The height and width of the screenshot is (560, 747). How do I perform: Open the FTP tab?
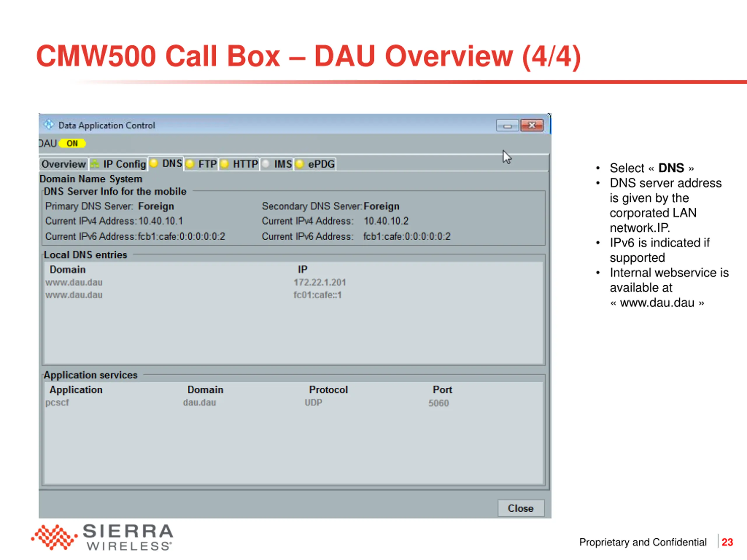[201, 164]
